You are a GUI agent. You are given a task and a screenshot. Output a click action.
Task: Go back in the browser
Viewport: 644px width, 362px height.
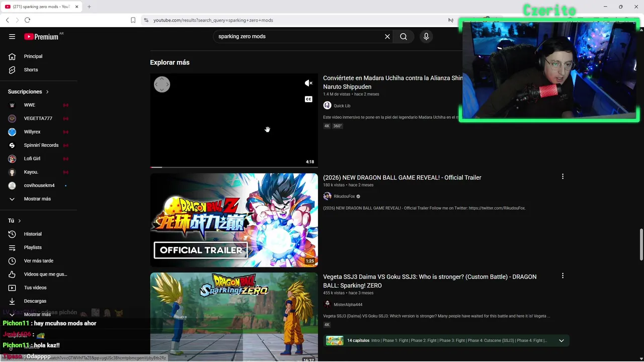pos(7,20)
